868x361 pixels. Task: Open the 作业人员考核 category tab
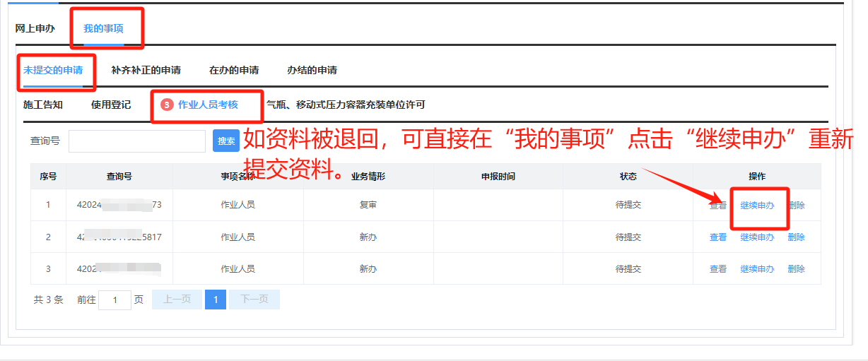207,105
